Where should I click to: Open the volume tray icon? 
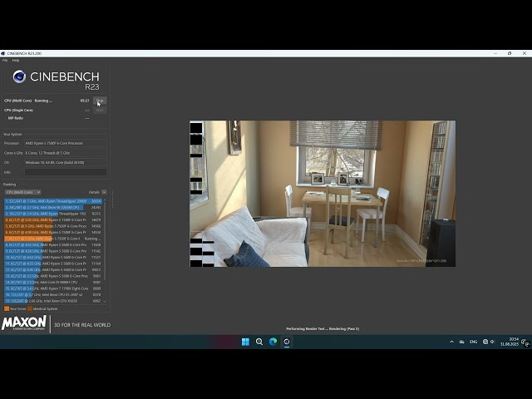[x=492, y=342]
